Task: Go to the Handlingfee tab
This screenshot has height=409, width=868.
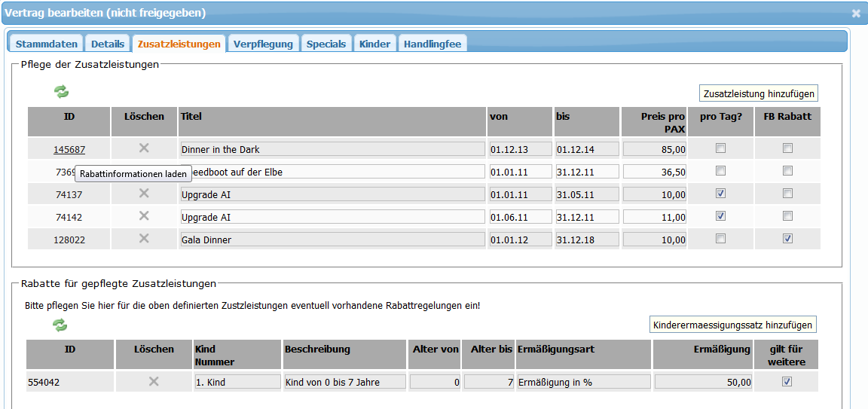Action: coord(432,44)
